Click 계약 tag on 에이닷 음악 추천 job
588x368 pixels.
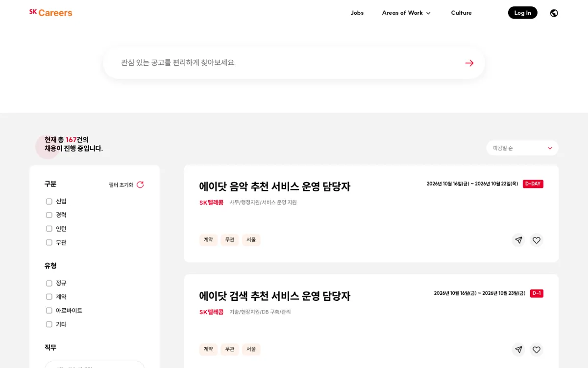click(x=208, y=240)
